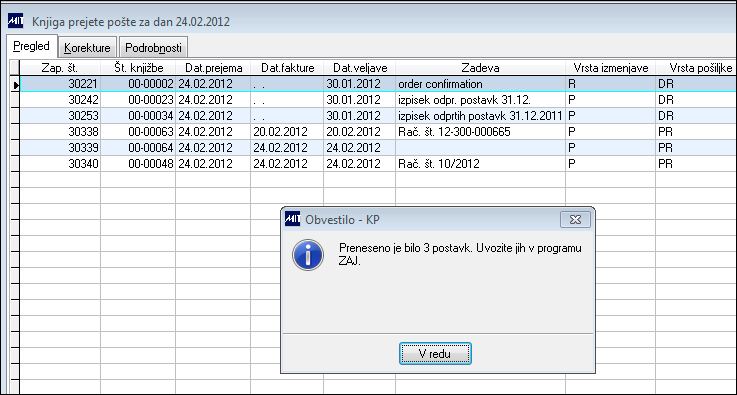Click the MIT icon in main window title

coord(15,21)
